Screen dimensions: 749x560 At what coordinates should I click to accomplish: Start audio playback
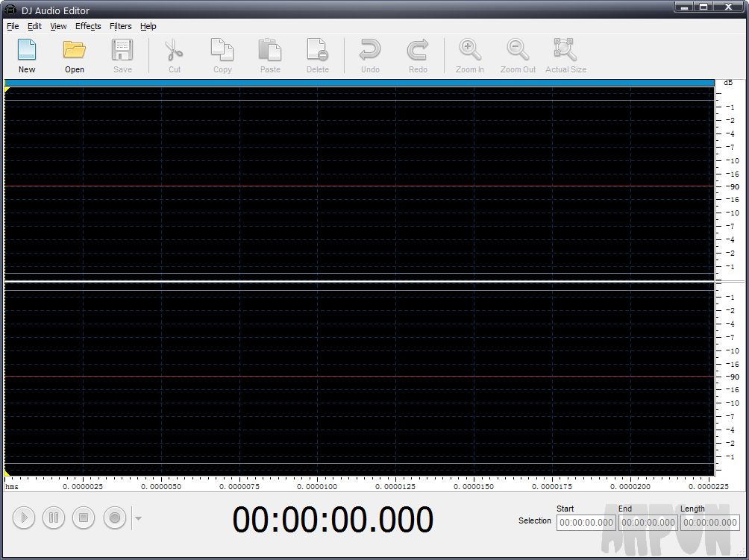point(23,517)
